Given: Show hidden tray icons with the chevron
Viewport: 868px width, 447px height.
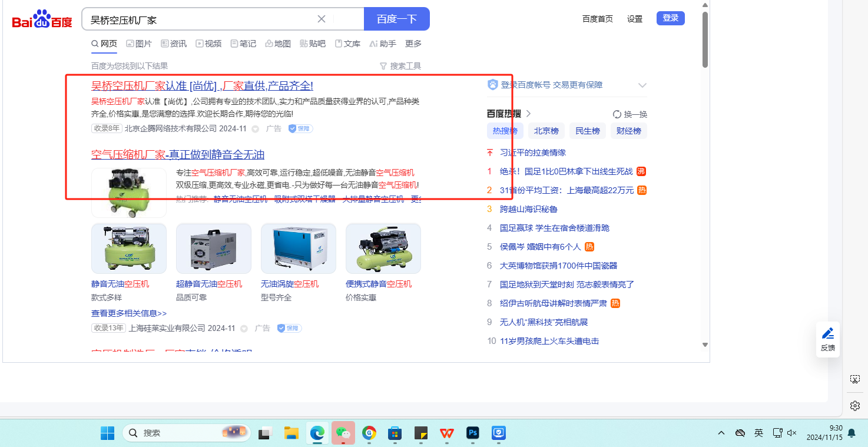Looking at the screenshot, I should coord(721,433).
